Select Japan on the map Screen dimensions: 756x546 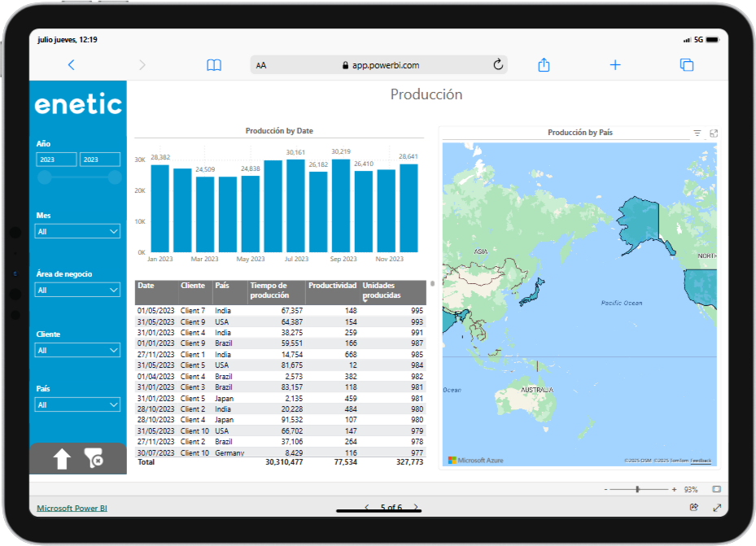click(531, 292)
